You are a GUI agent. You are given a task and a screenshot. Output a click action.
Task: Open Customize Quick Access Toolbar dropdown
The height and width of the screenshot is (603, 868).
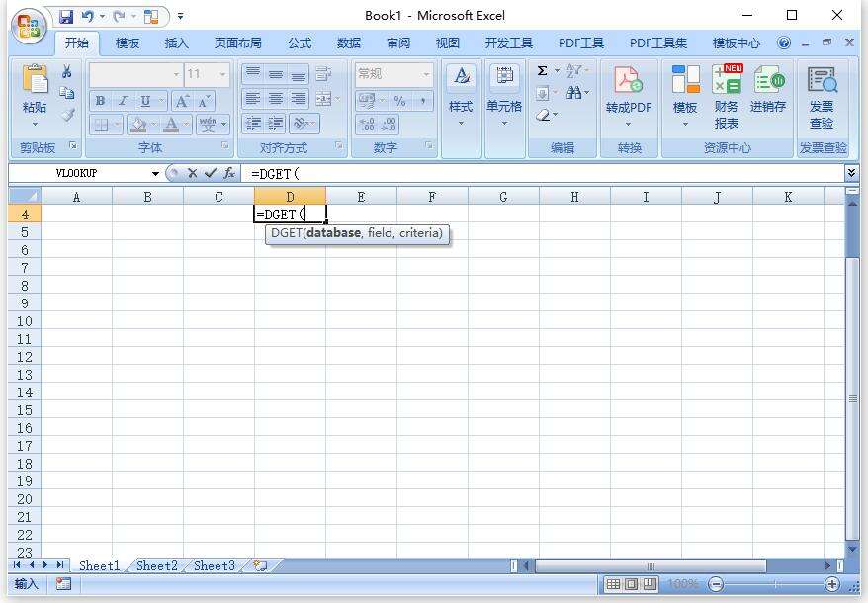[x=181, y=17]
